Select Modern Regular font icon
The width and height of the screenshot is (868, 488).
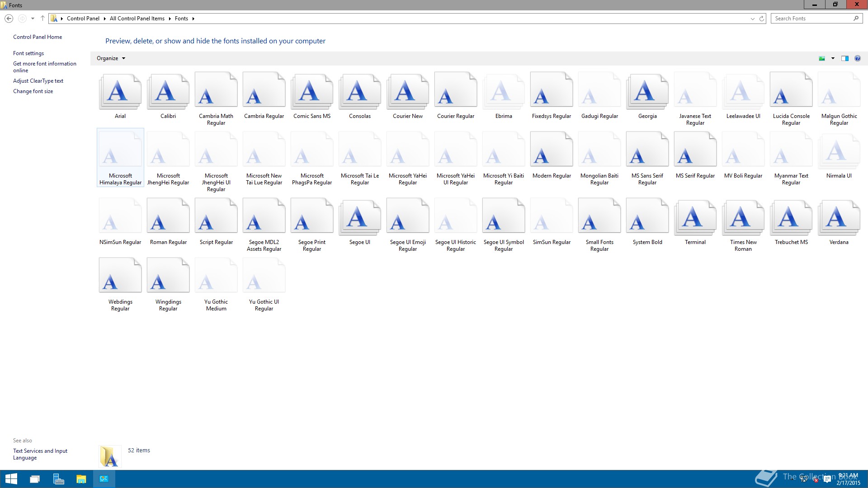click(x=552, y=150)
